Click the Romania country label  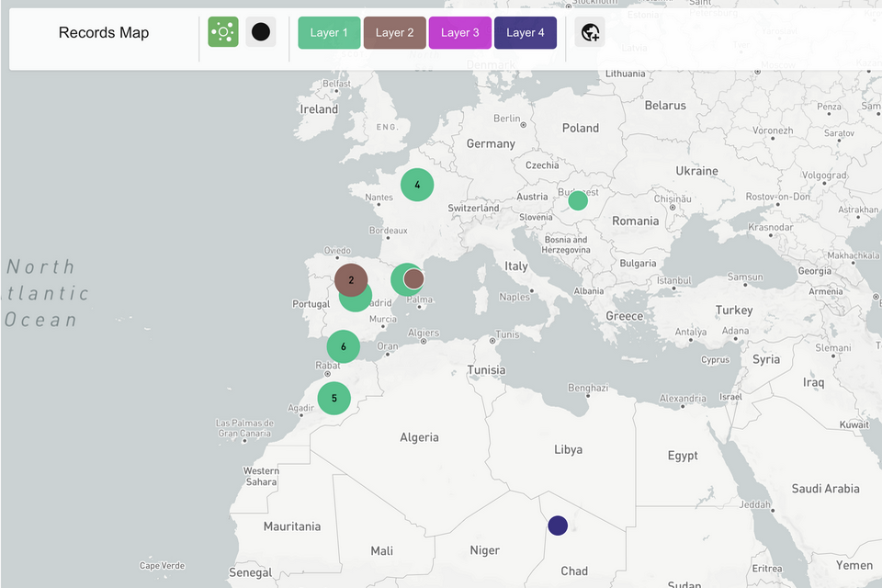click(x=635, y=221)
